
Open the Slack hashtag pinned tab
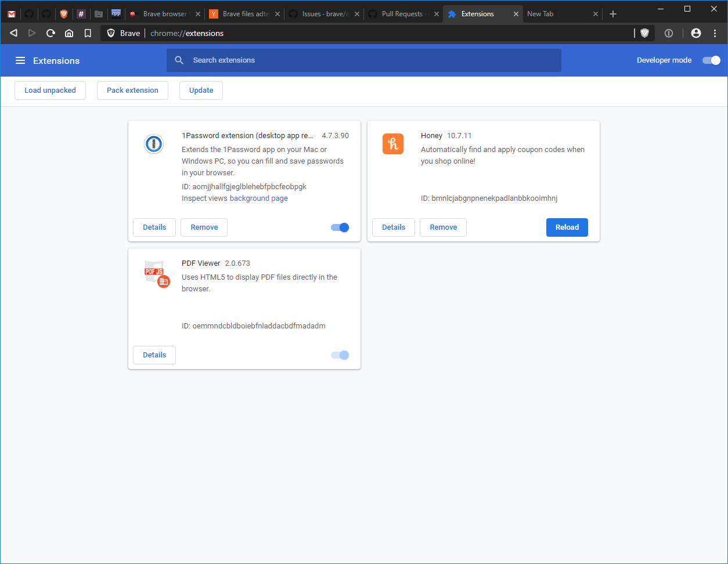coord(81,14)
